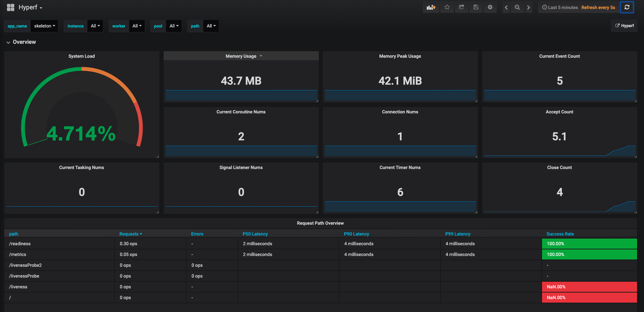Sort table by Success Rate column
Viewport: 644px width, 312px height.
click(560, 234)
